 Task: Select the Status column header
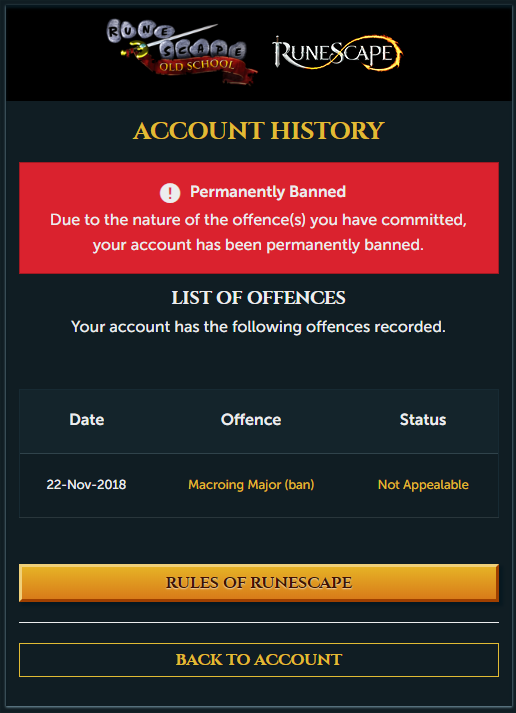(423, 419)
